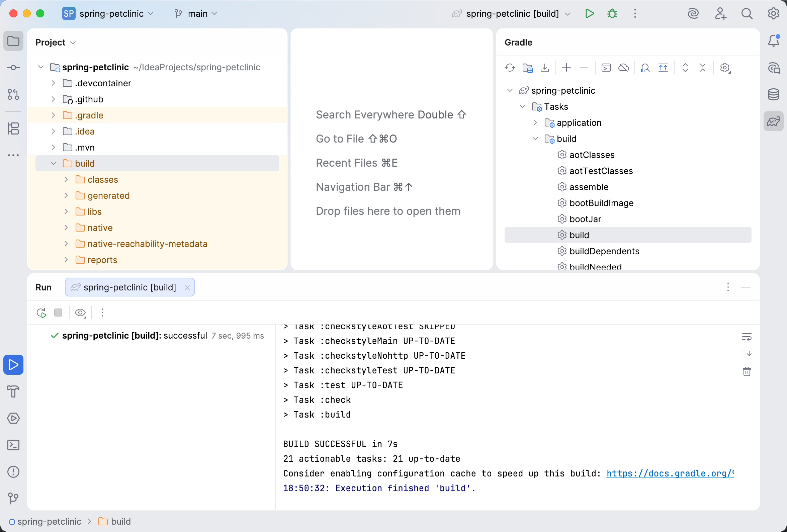787x532 pixels.
Task: Reload all Gradle projects
Action: (510, 68)
